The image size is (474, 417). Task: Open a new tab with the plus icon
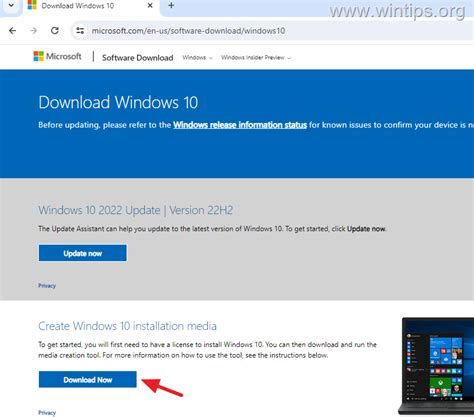pos(171,5)
